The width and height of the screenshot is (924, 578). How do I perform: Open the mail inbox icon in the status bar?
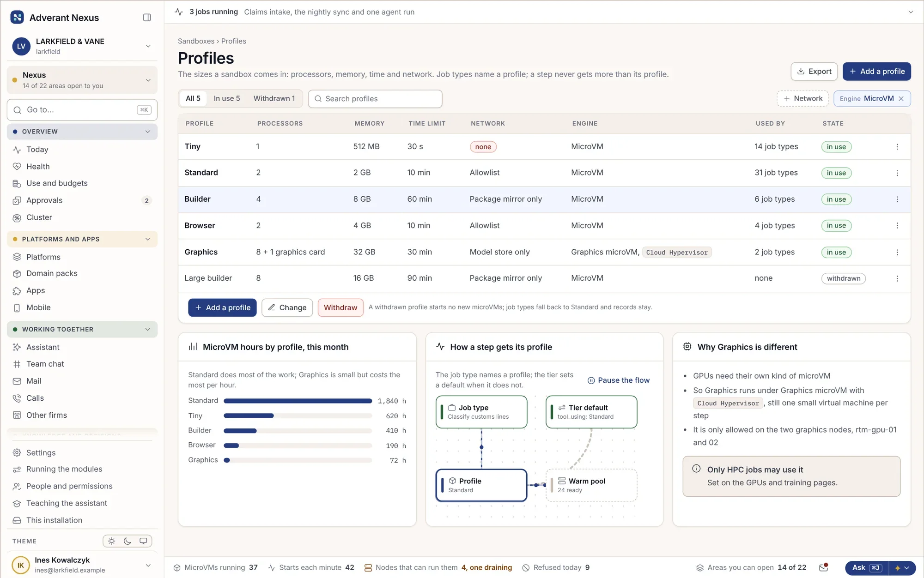tap(823, 567)
